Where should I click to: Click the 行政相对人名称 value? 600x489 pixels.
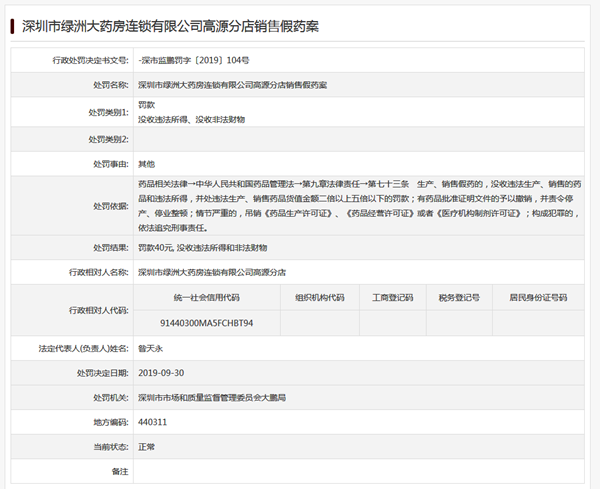(x=211, y=271)
